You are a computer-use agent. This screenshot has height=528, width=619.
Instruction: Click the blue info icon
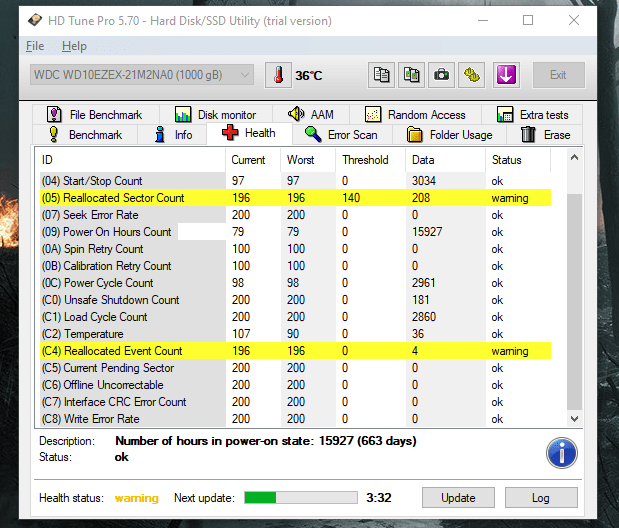click(x=561, y=453)
